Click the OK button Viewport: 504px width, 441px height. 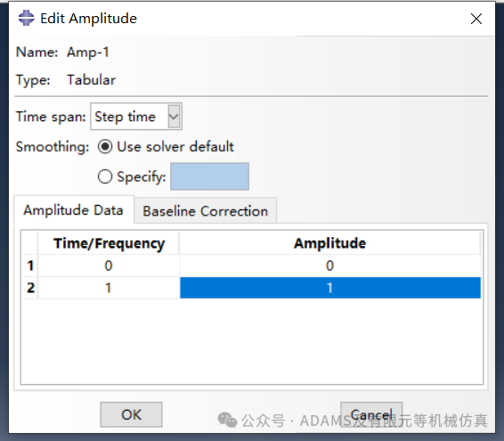click(x=131, y=414)
